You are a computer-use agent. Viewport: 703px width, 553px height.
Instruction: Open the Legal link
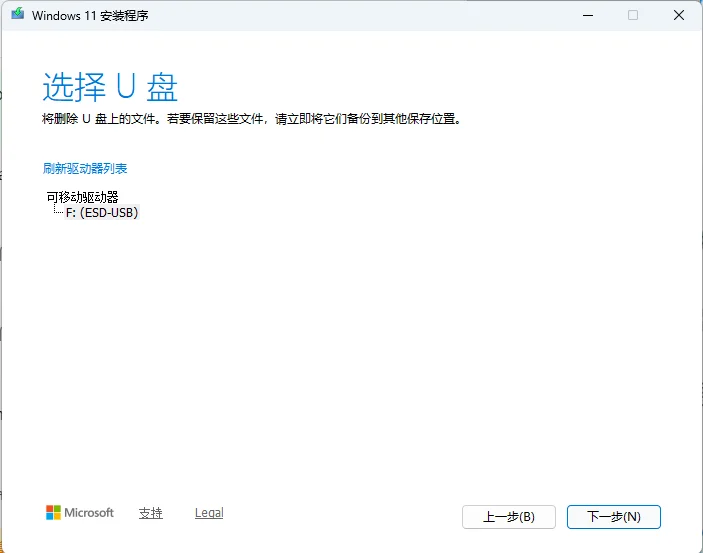click(209, 513)
